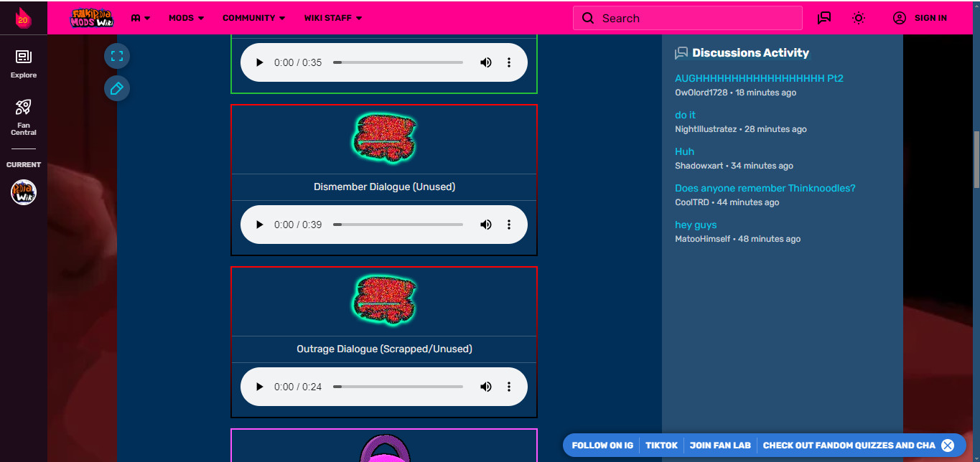980x462 pixels.
Task: Seek in the Dismember Dialogue progress bar
Action: coord(398,225)
